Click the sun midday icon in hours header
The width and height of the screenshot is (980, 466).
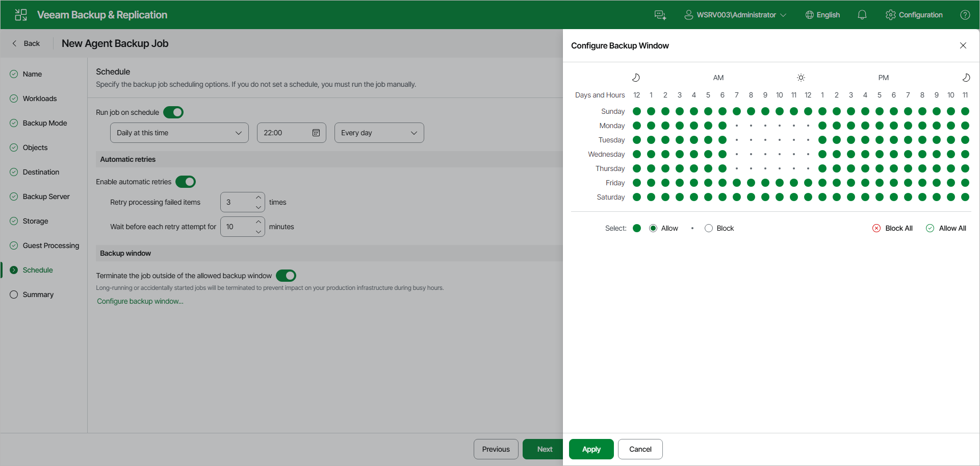point(801,78)
